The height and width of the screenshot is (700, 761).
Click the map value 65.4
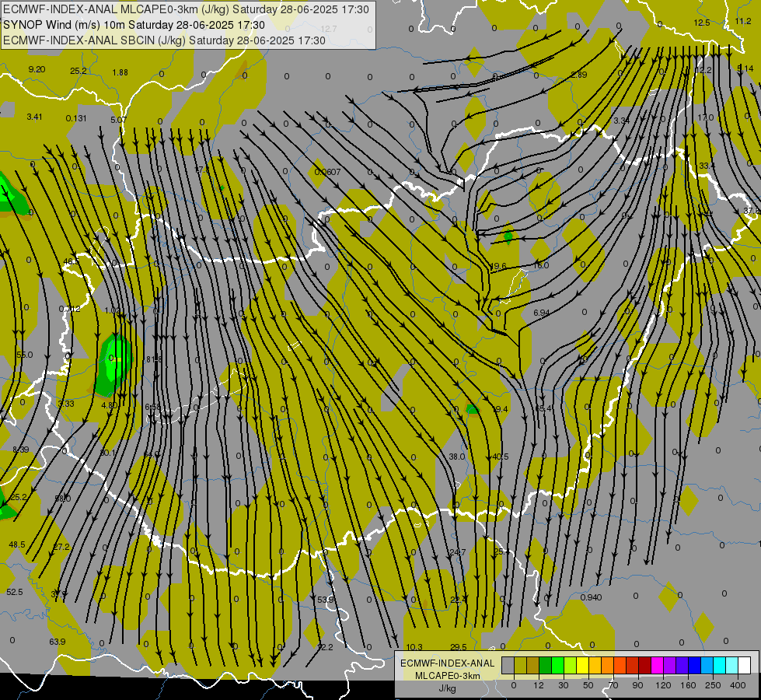[x=543, y=408]
